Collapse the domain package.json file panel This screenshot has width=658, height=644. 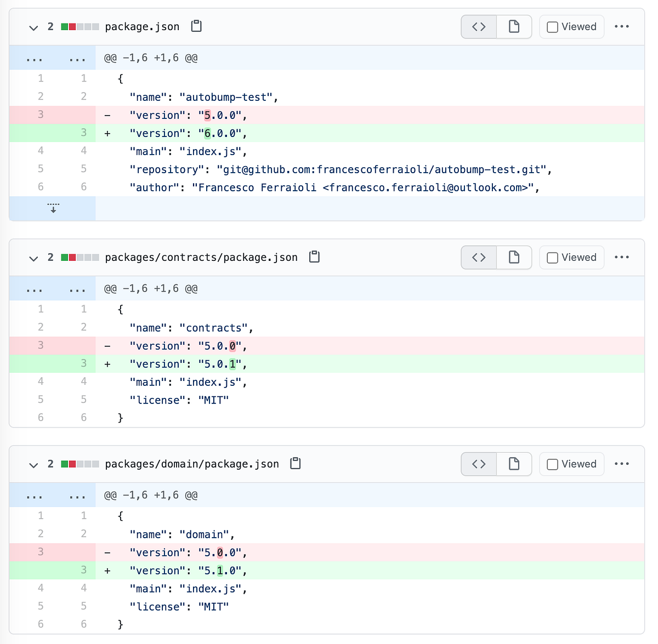point(33,465)
